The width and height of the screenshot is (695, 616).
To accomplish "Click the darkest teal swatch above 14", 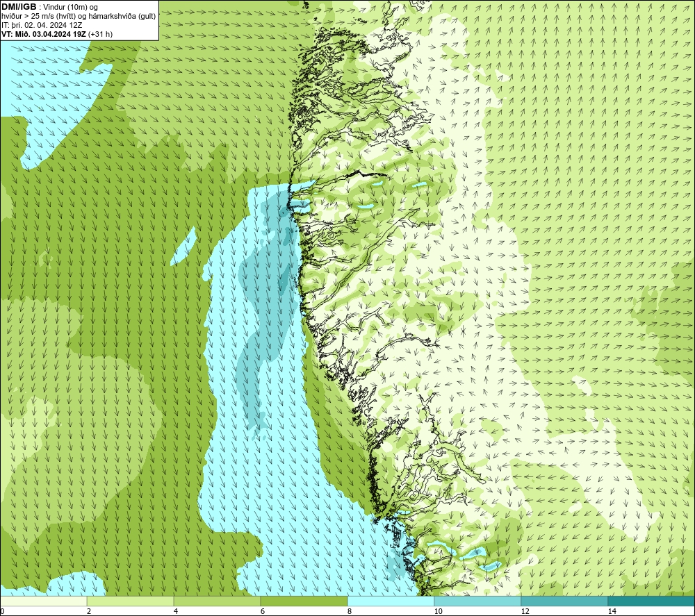I will click(x=652, y=601).
